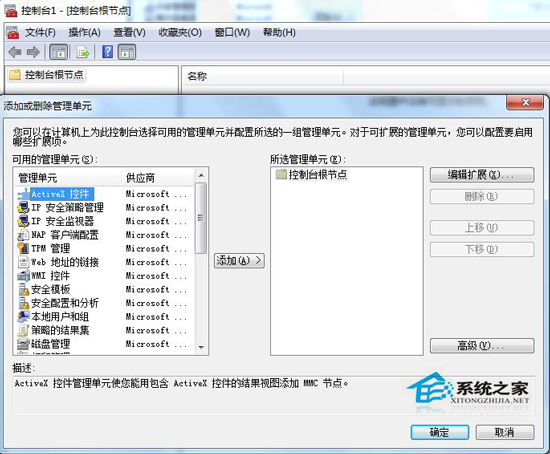The height and width of the screenshot is (454, 550).
Task: Click the export list toolbar icon
Action: coord(83,52)
